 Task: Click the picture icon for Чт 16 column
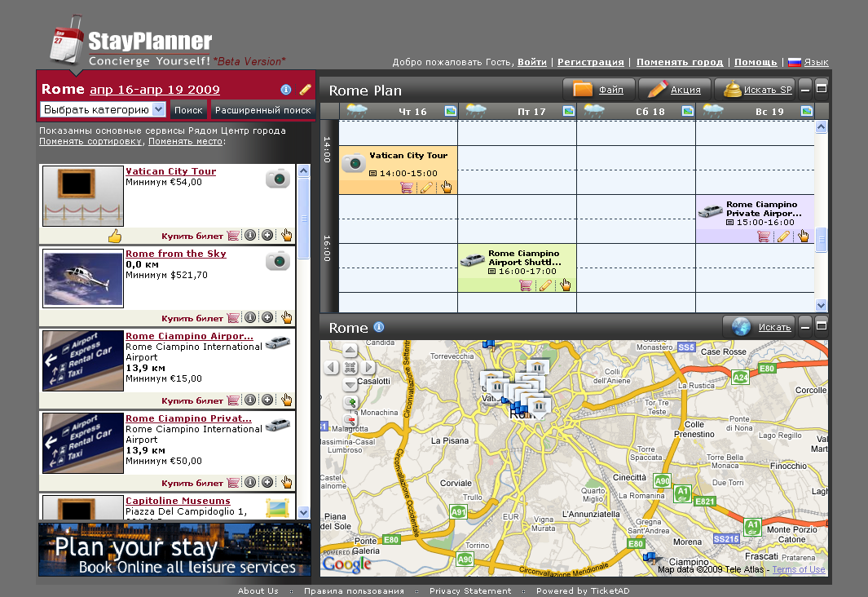(x=450, y=111)
